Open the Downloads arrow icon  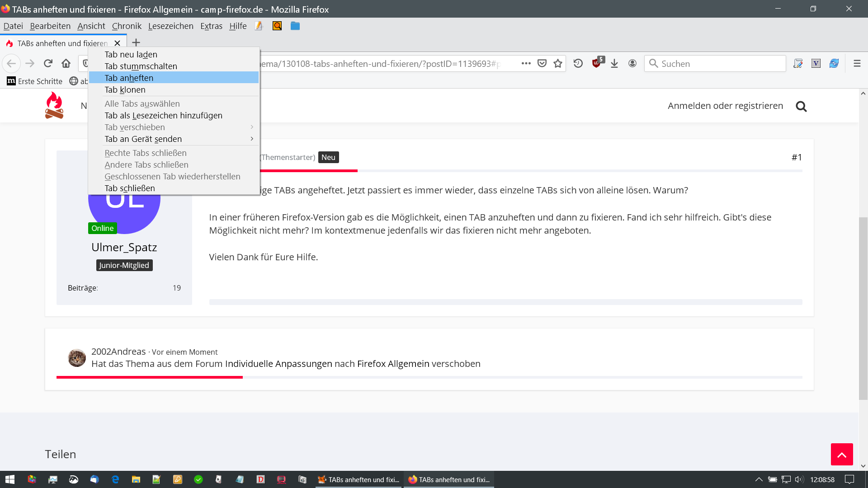[x=614, y=63]
